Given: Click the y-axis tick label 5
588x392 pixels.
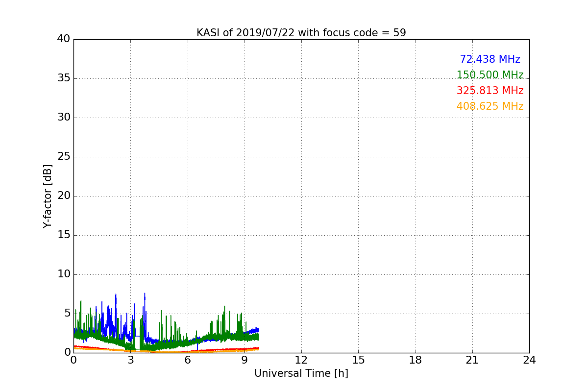Looking at the screenshot, I should point(67,314).
